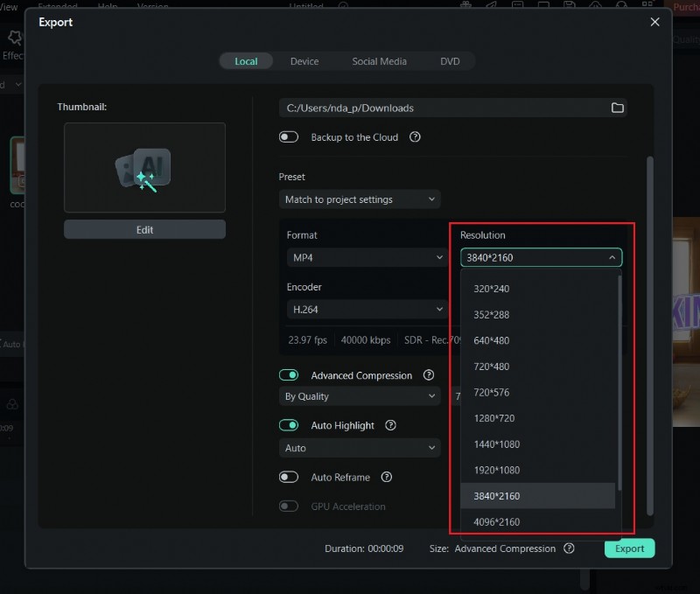Open the Effects panel icon on the left

[14, 38]
